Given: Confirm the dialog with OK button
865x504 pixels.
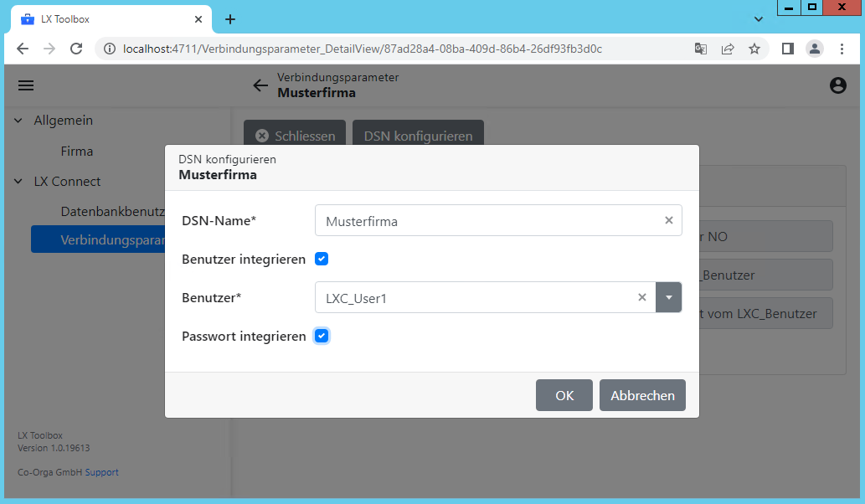Looking at the screenshot, I should point(564,395).
